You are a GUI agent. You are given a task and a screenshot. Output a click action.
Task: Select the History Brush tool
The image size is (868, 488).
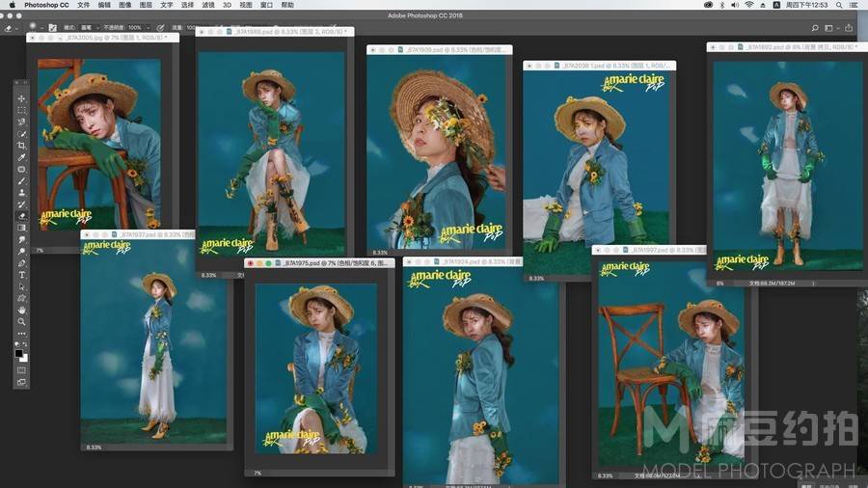pyautogui.click(x=21, y=204)
